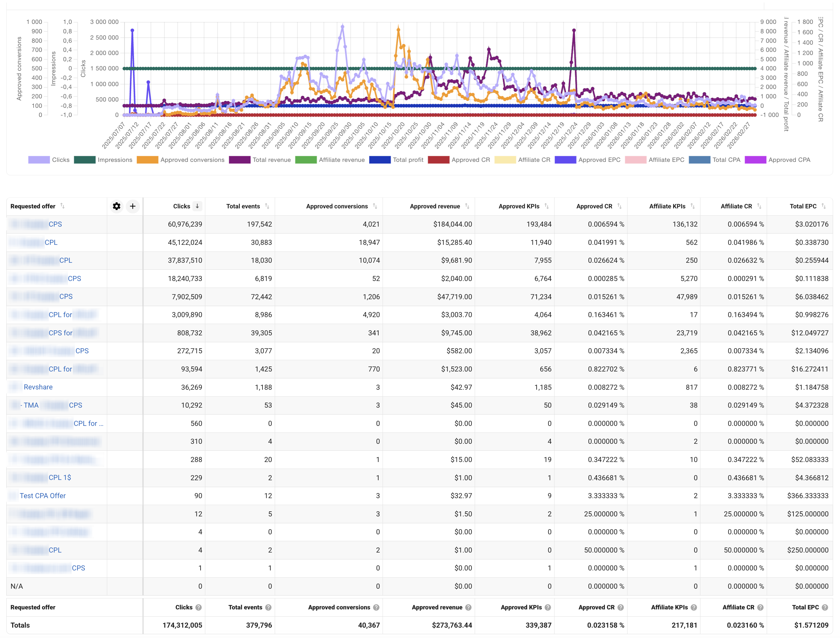Select the N/A row in the table
840x638 pixels.
point(16,586)
